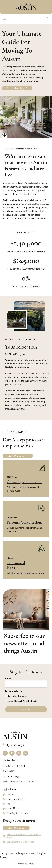Viewport: 52px width, 868px height.
Task: Click the Instagram social icon
Action: coord(12,753)
